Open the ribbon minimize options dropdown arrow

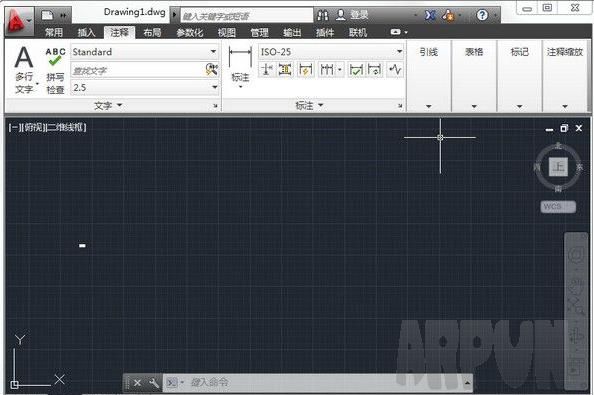click(x=406, y=33)
